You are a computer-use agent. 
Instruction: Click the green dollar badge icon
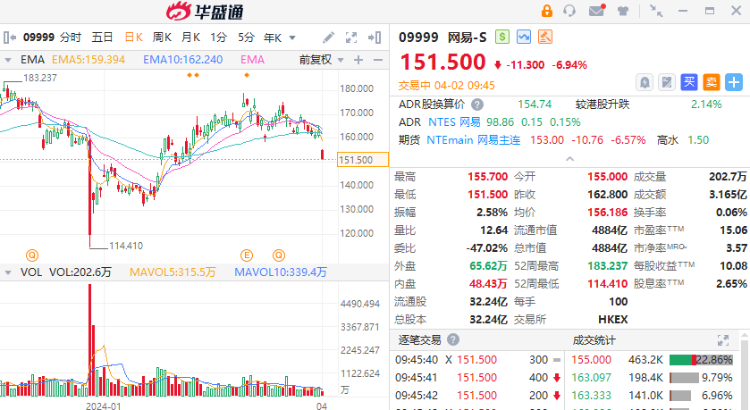pyautogui.click(x=502, y=37)
